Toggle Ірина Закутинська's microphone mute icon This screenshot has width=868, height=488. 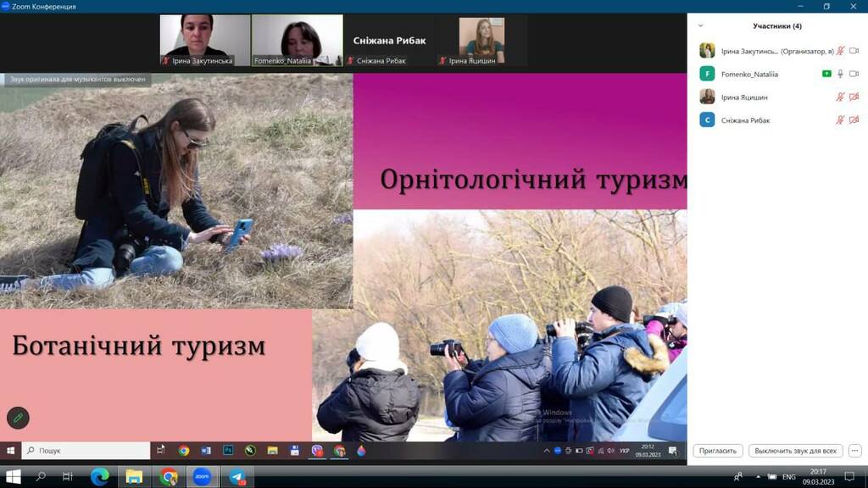[840, 51]
